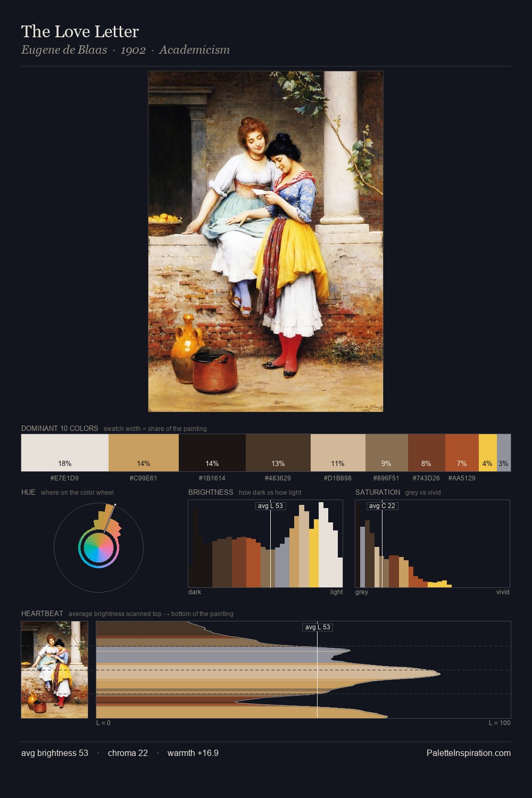
Task: Click the hex code #743D26
Action: click(x=426, y=478)
